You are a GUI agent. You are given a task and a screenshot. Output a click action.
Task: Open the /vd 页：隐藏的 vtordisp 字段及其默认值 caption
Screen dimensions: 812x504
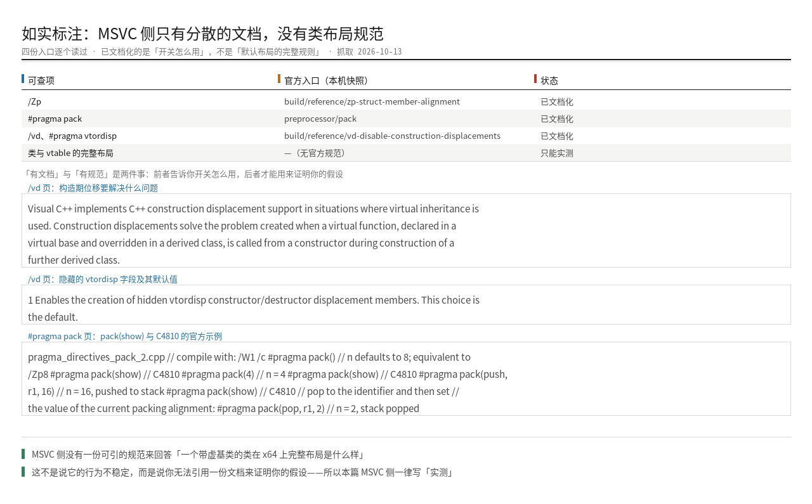pyautogui.click(x=103, y=279)
